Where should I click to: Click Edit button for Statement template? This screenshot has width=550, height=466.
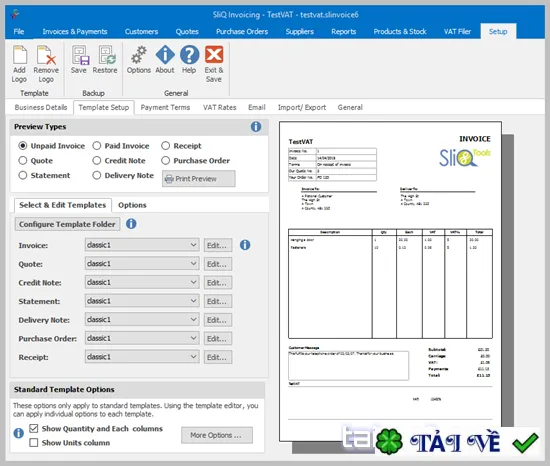218,301
